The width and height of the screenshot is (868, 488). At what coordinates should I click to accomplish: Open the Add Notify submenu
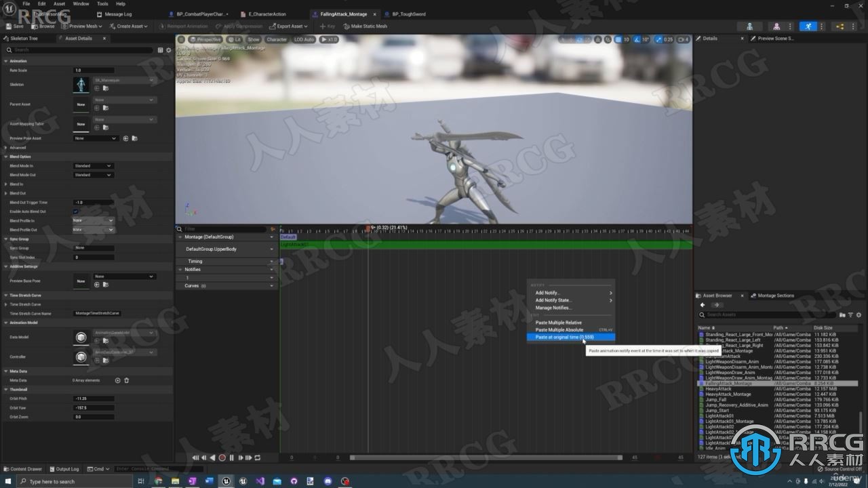tap(571, 293)
